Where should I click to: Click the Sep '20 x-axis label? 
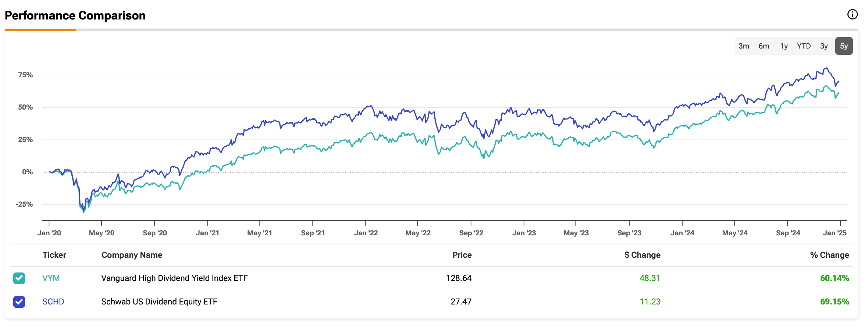[x=155, y=233]
